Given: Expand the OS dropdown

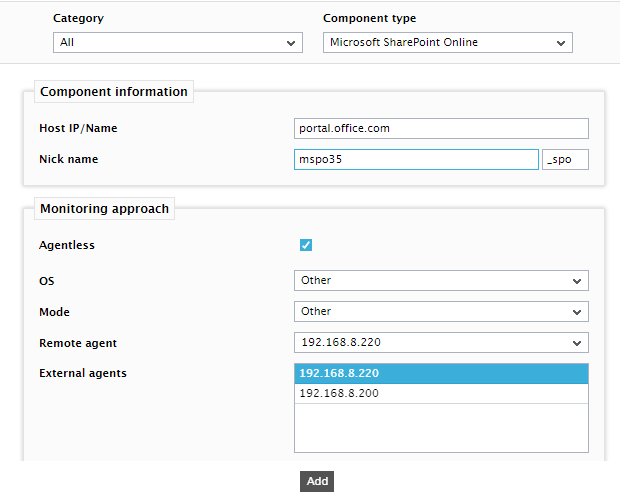Looking at the screenshot, I should (441, 281).
